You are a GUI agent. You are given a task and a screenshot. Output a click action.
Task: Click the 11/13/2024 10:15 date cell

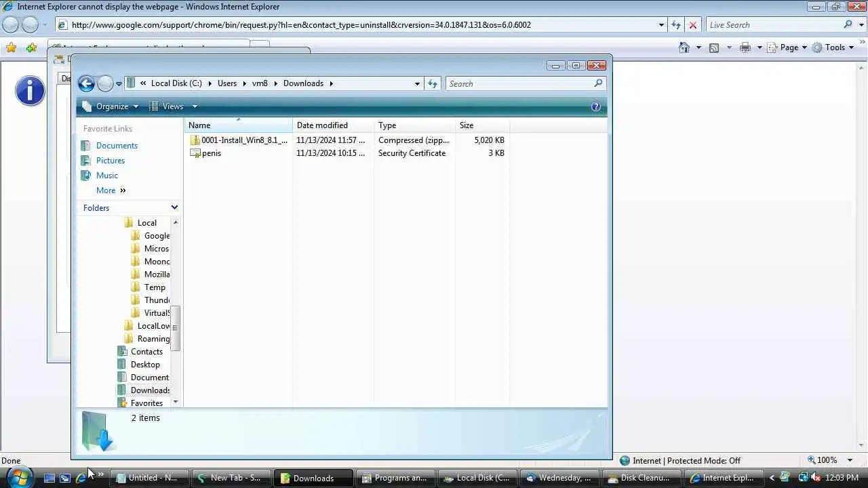point(330,153)
